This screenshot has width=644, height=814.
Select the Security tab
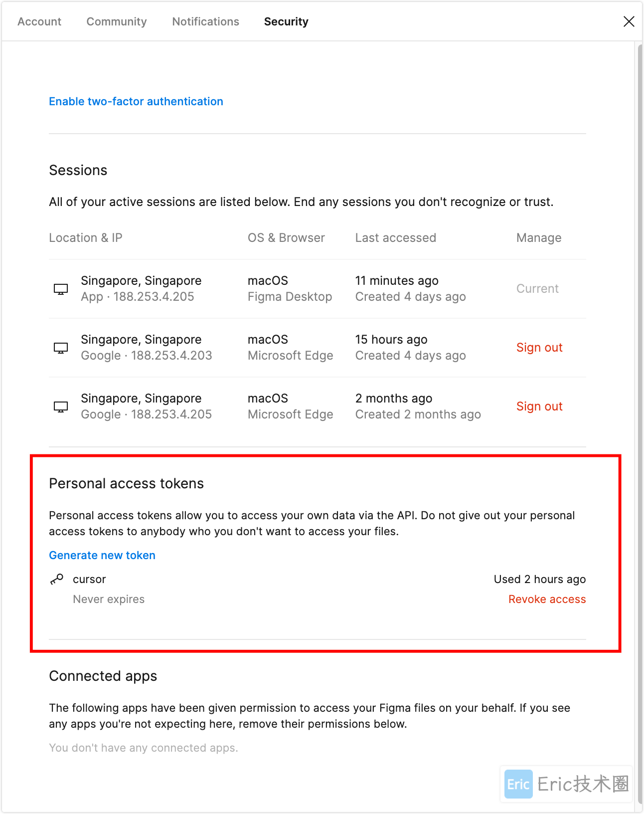click(x=286, y=21)
